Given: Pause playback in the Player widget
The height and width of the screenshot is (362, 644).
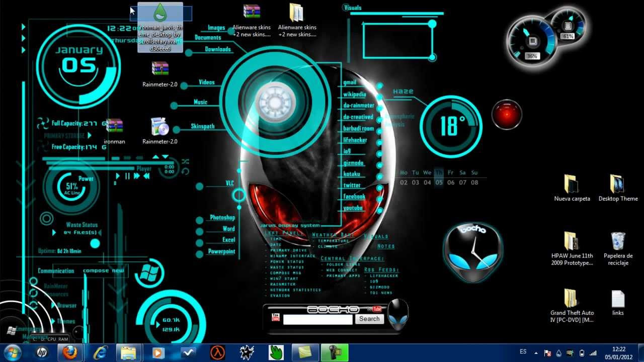Looking at the screenshot, I should 127,176.
